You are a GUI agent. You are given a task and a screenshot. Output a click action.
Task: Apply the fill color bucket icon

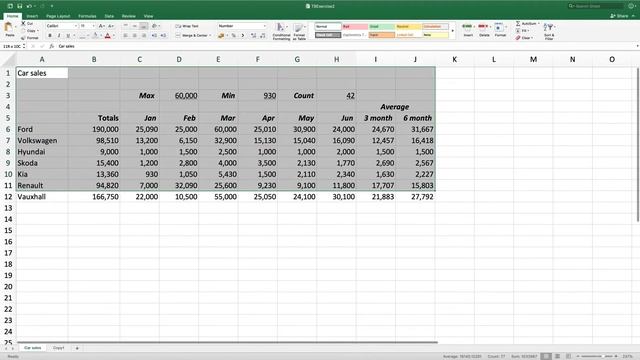95,36
